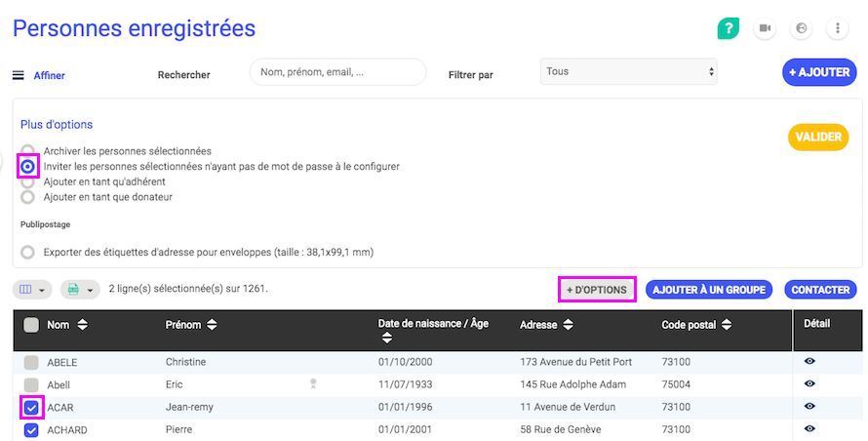Click the video camera tutorial icon
This screenshot has width=868, height=441.
click(765, 28)
